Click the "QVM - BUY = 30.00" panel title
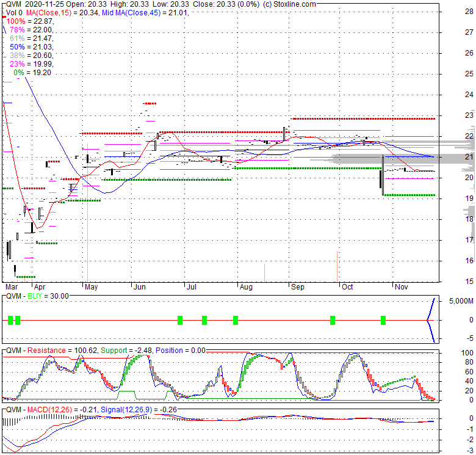Viewport: 476px width, 455px height. coord(37,296)
